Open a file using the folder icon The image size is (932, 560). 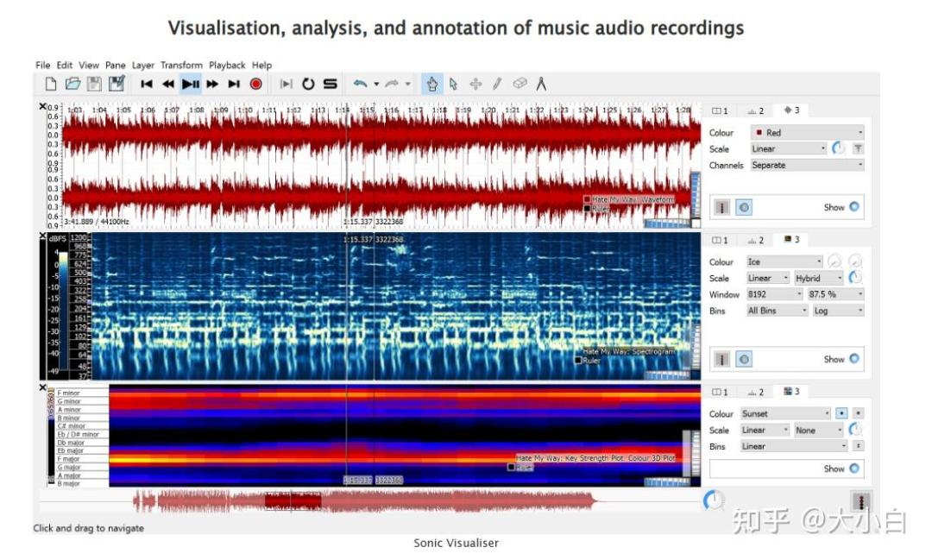pyautogui.click(x=72, y=84)
